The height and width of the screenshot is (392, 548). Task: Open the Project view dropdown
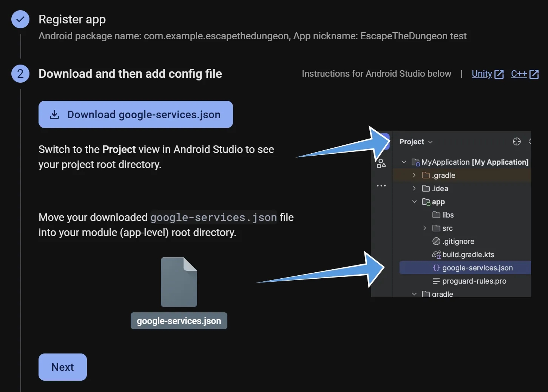[x=416, y=142]
